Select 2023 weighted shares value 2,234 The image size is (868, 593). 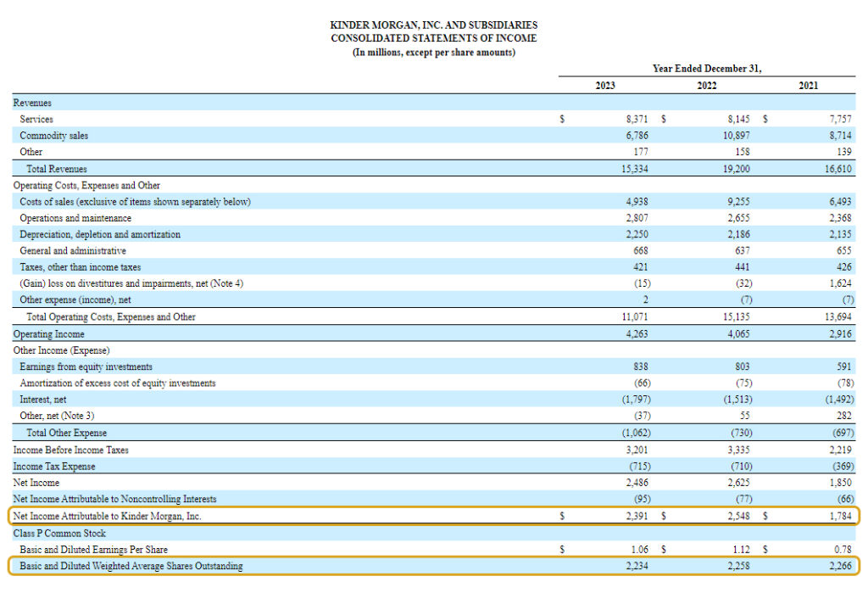[637, 567]
